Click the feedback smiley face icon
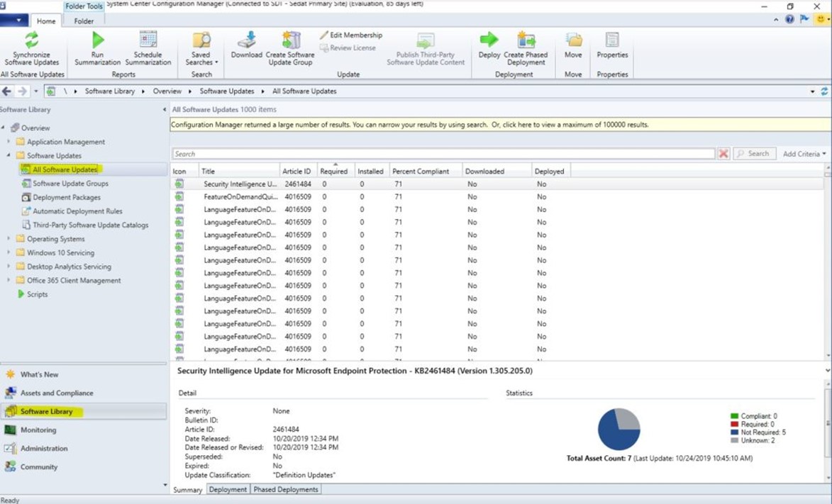This screenshot has width=832, height=504. click(821, 20)
